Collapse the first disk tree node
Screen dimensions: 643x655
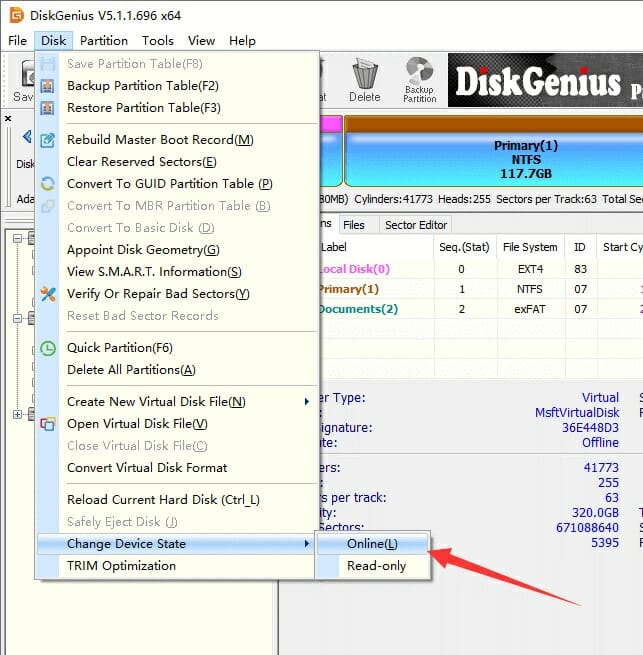17,238
